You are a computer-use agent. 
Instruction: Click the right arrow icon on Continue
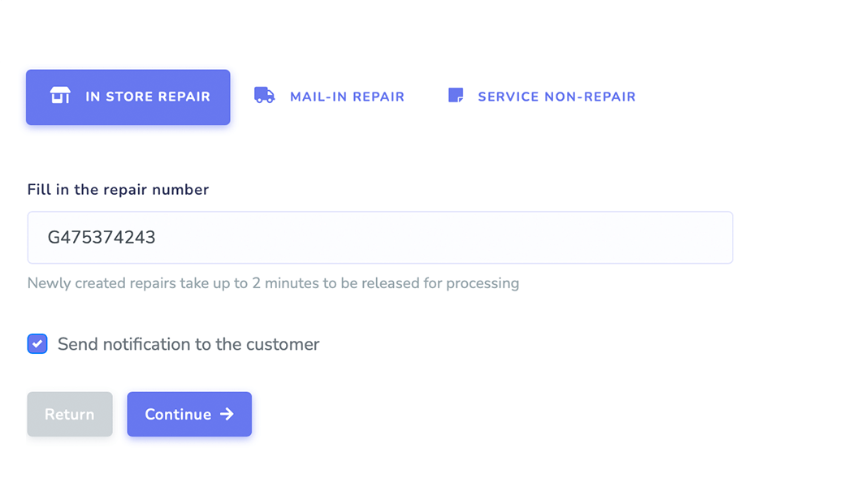pyautogui.click(x=227, y=414)
